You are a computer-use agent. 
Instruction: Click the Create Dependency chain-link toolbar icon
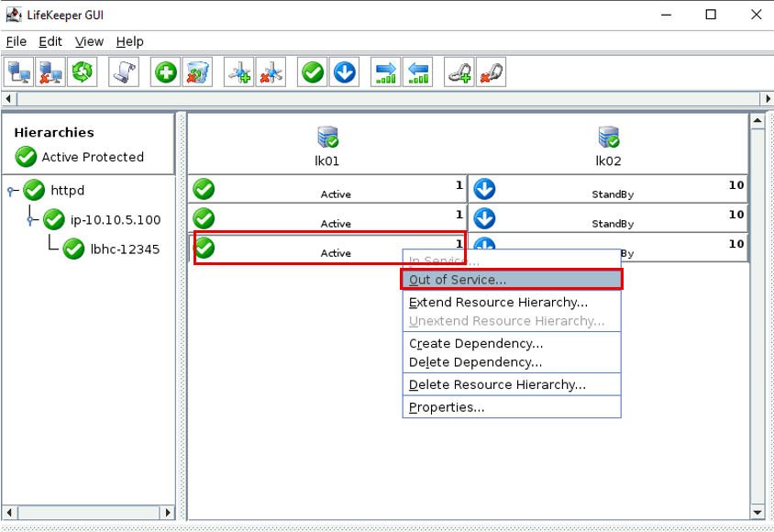click(x=459, y=72)
